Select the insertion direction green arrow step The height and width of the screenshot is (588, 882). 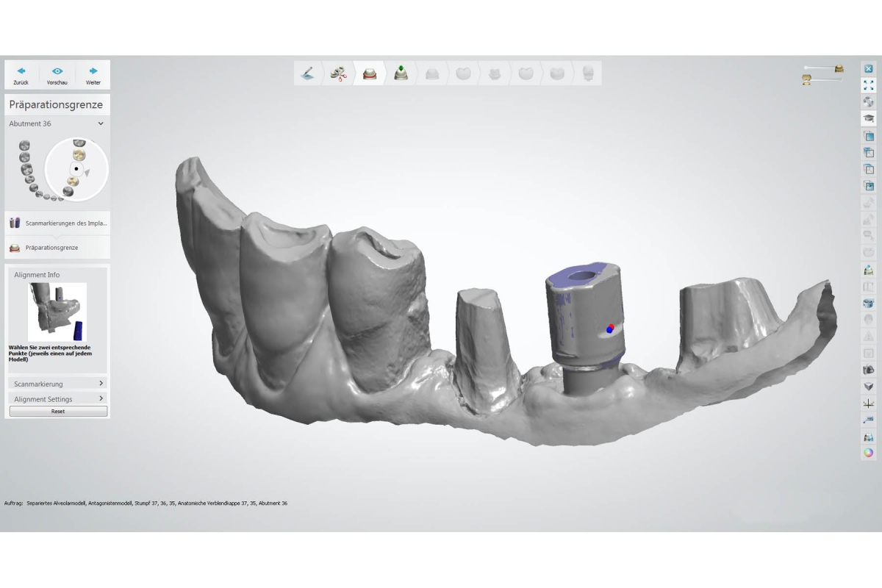[x=401, y=73]
